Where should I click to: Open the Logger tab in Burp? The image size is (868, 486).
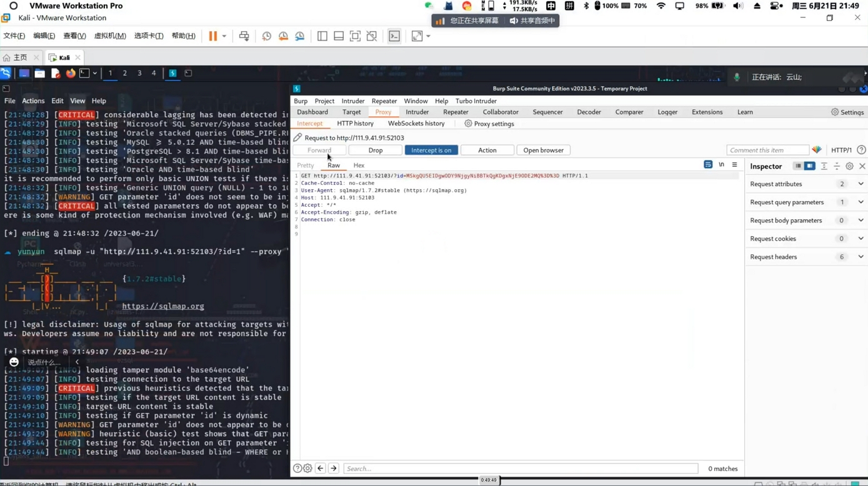pos(667,112)
